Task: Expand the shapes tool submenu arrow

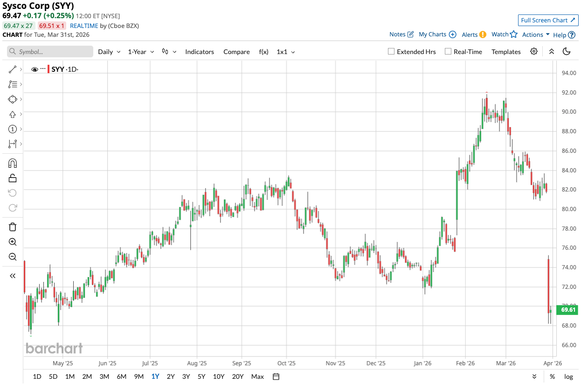Action: [21, 99]
